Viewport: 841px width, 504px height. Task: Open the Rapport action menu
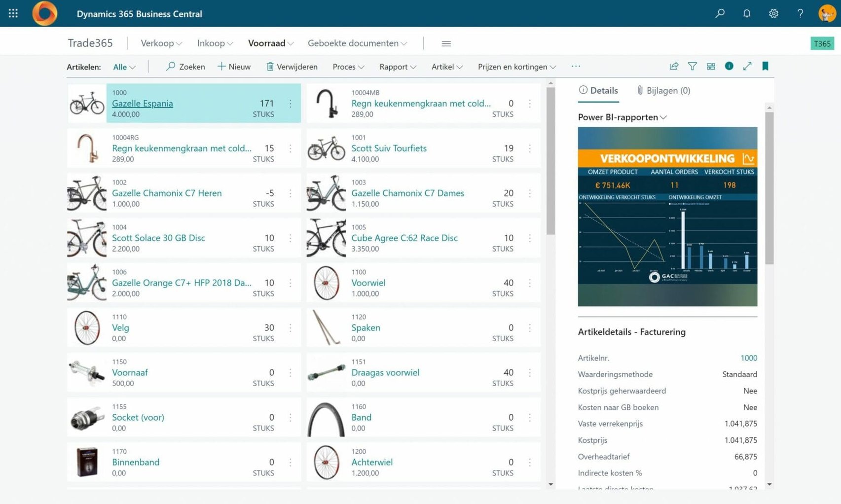click(x=398, y=67)
